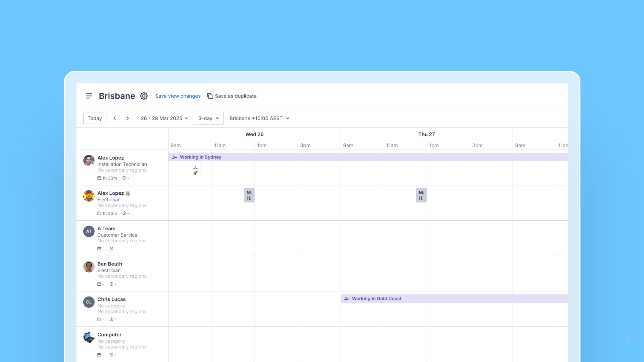Open the Computer resource name
644x362 pixels.
point(109,335)
